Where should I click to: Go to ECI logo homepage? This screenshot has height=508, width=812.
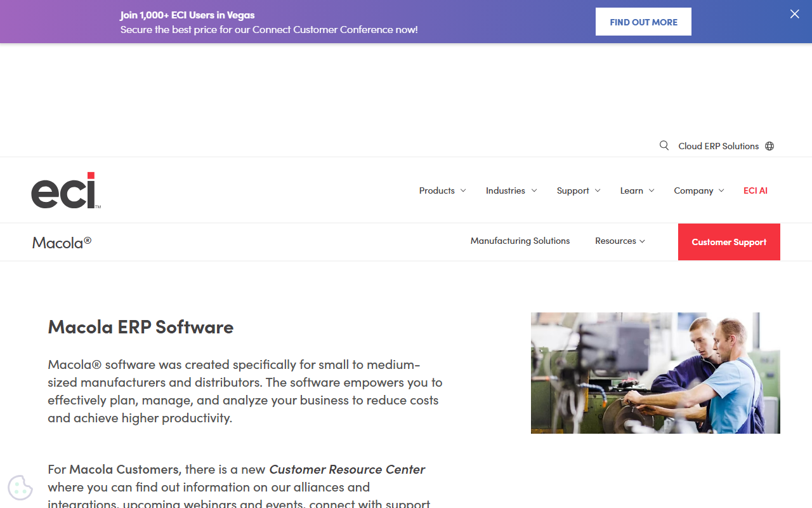pos(66,190)
